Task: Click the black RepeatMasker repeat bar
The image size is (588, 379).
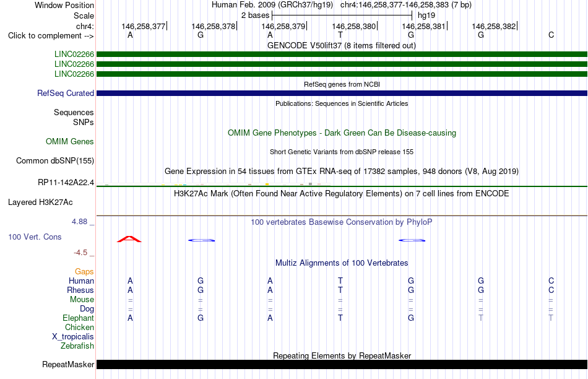Action: click(342, 364)
